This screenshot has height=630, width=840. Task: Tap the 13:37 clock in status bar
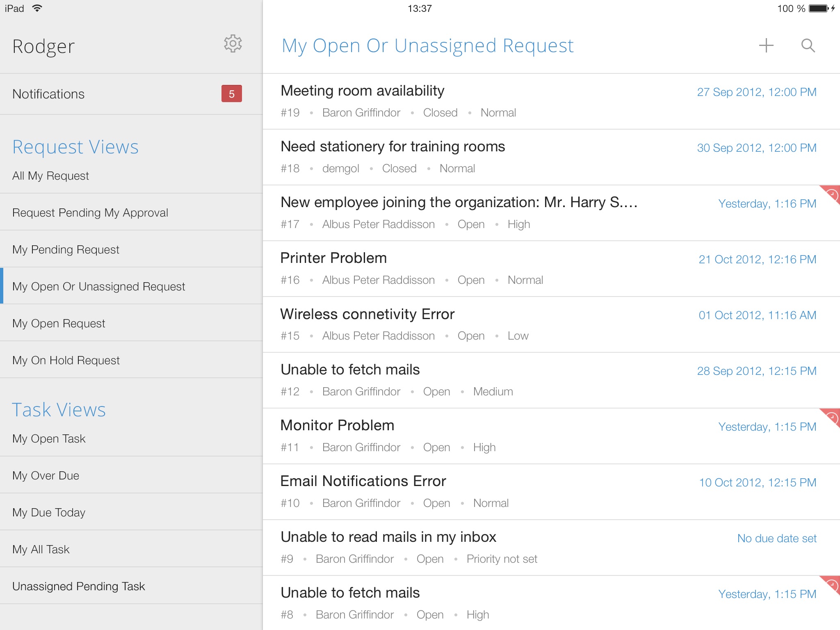(420, 9)
